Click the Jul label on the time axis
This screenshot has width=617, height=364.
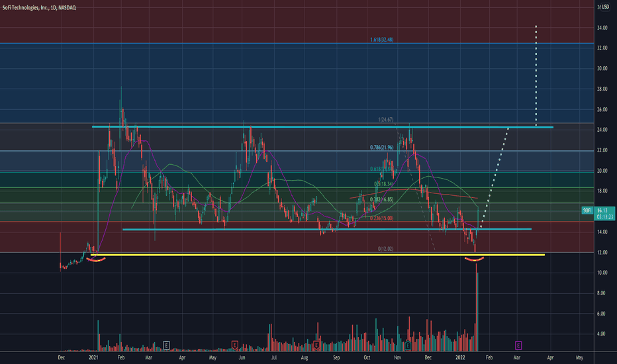[x=274, y=357]
